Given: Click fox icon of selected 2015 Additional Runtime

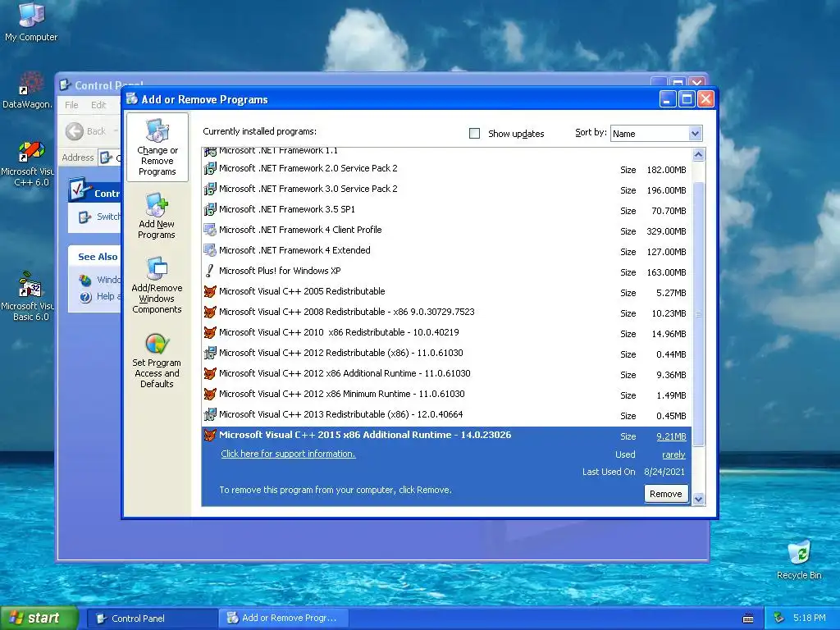Looking at the screenshot, I should click(210, 435).
